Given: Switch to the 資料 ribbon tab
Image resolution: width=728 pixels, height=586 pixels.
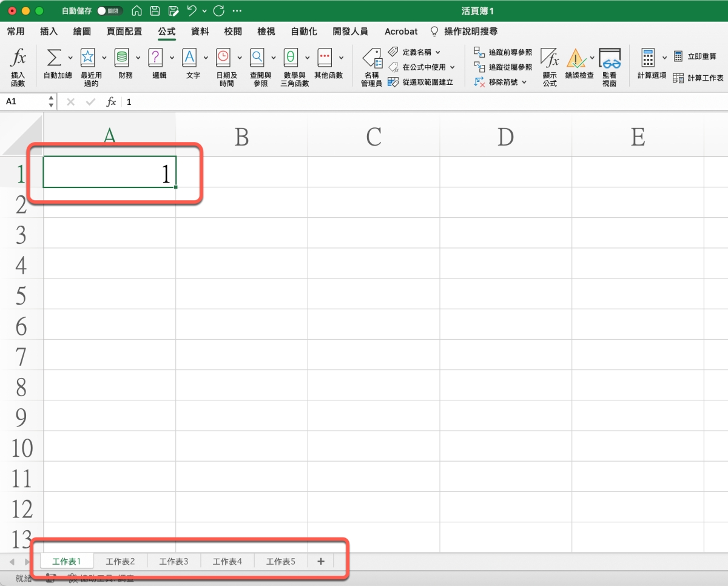Looking at the screenshot, I should 200,32.
